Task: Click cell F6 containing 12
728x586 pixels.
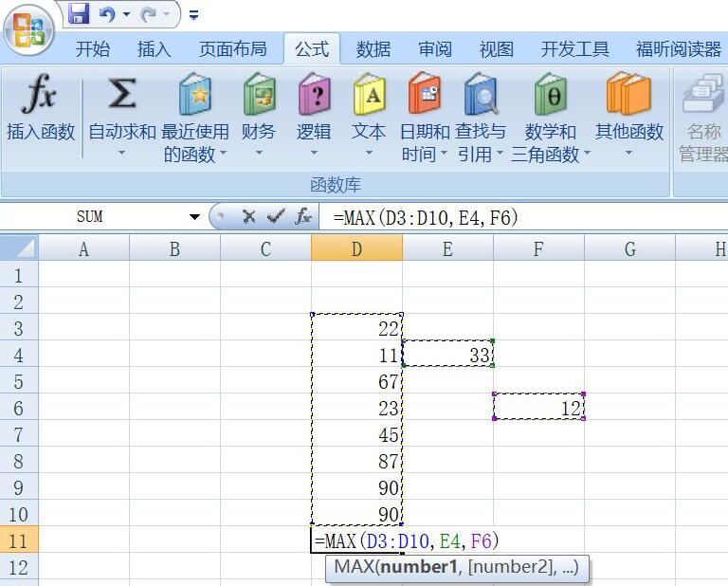Action: pyautogui.click(x=538, y=408)
